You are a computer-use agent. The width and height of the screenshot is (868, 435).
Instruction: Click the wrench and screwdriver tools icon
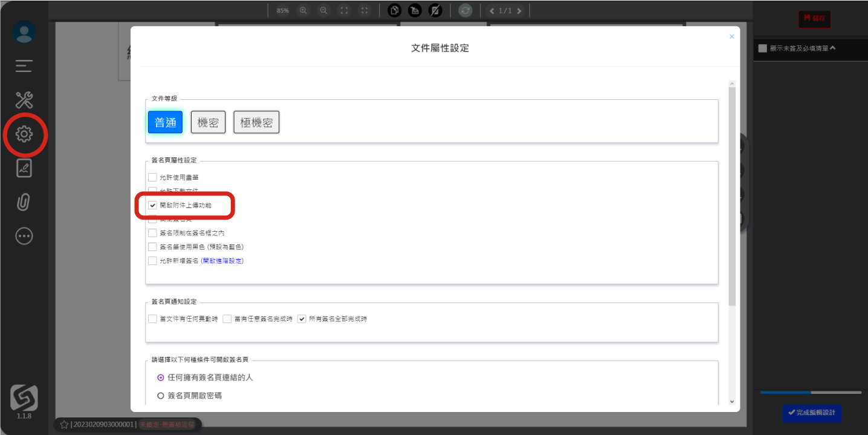pos(24,100)
